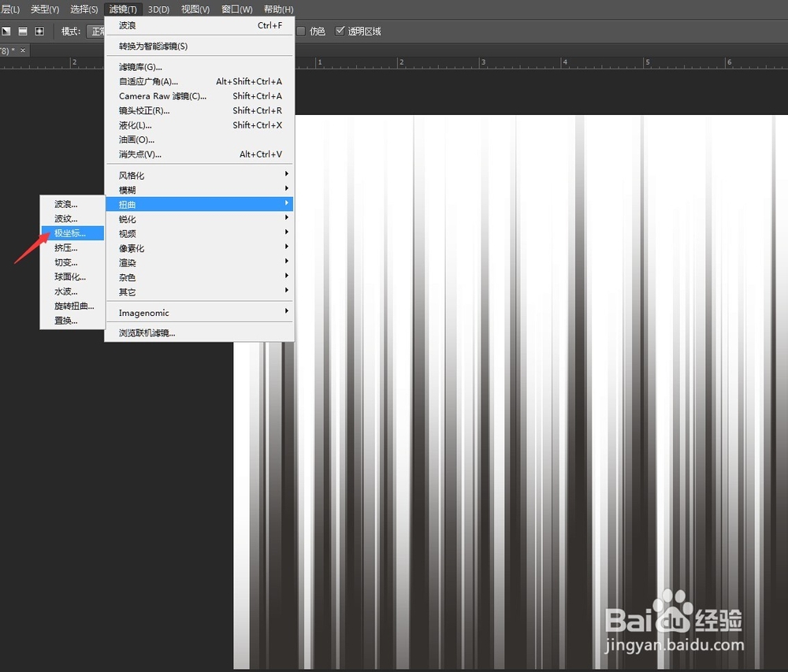The width and height of the screenshot is (788, 672).
Task: Uncheck the 透明区域 transparency checkbox
Action: tap(340, 32)
